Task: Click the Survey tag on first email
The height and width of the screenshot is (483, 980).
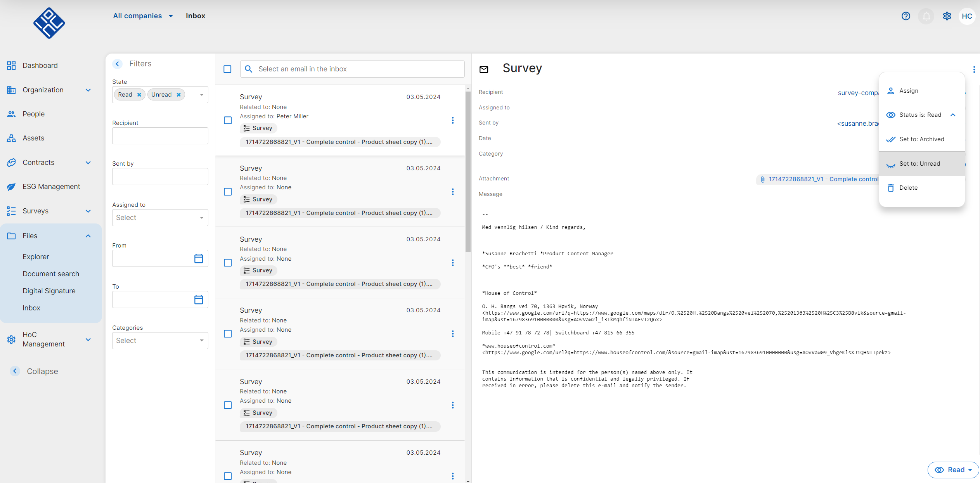Action: coord(258,128)
